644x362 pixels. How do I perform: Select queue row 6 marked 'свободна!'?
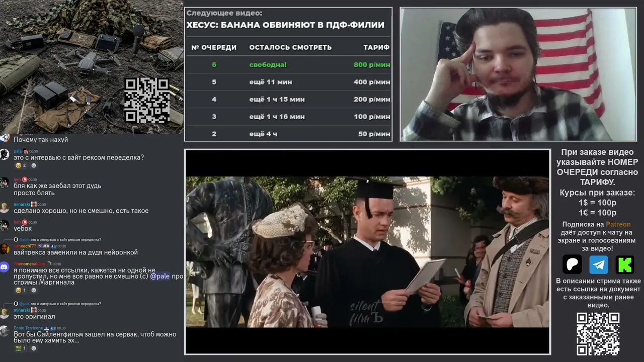(288, 64)
